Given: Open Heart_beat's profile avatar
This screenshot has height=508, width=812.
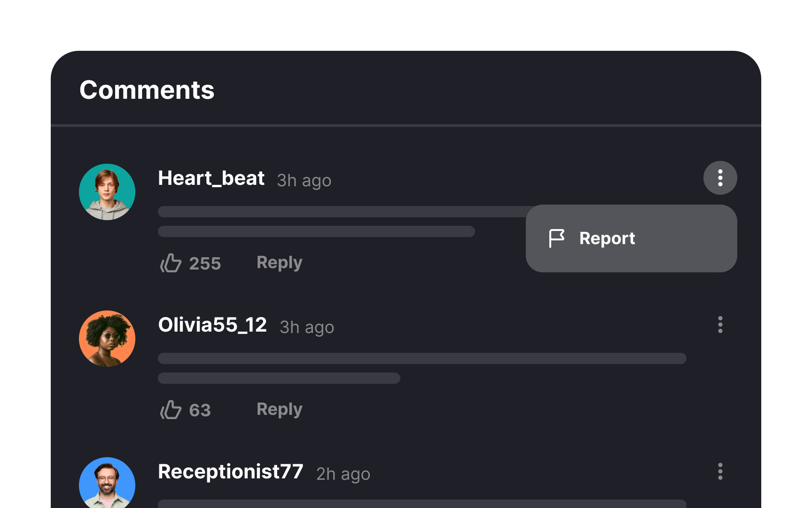Looking at the screenshot, I should pos(107,192).
